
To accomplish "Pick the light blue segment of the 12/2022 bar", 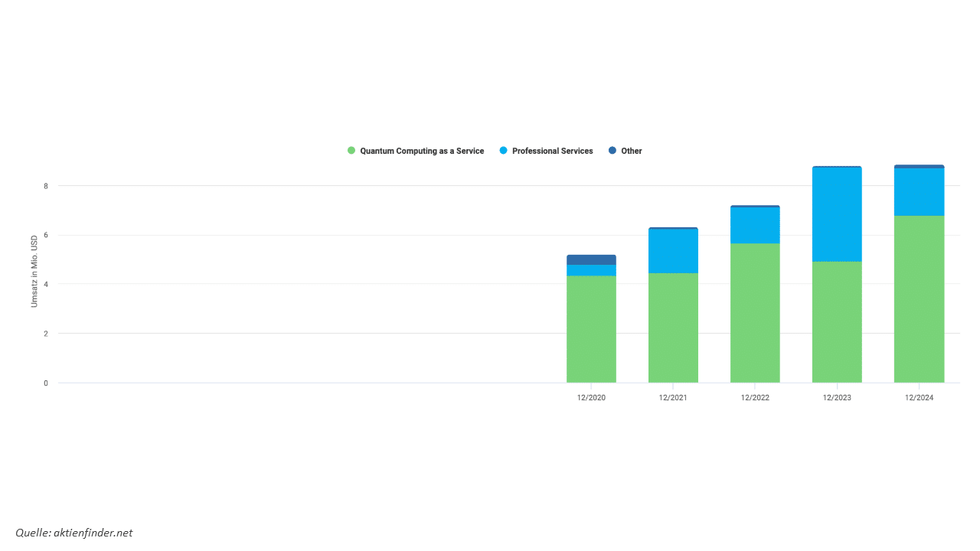I will click(x=755, y=225).
